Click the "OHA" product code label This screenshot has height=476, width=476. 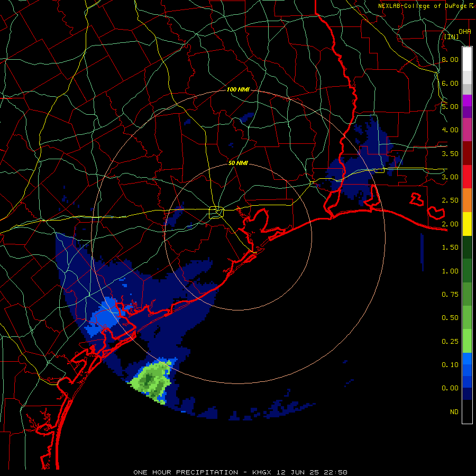tap(465, 31)
